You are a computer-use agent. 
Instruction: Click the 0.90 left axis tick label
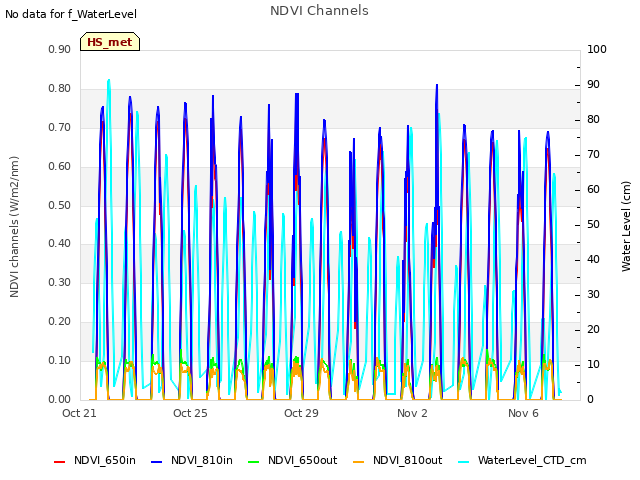(x=60, y=50)
